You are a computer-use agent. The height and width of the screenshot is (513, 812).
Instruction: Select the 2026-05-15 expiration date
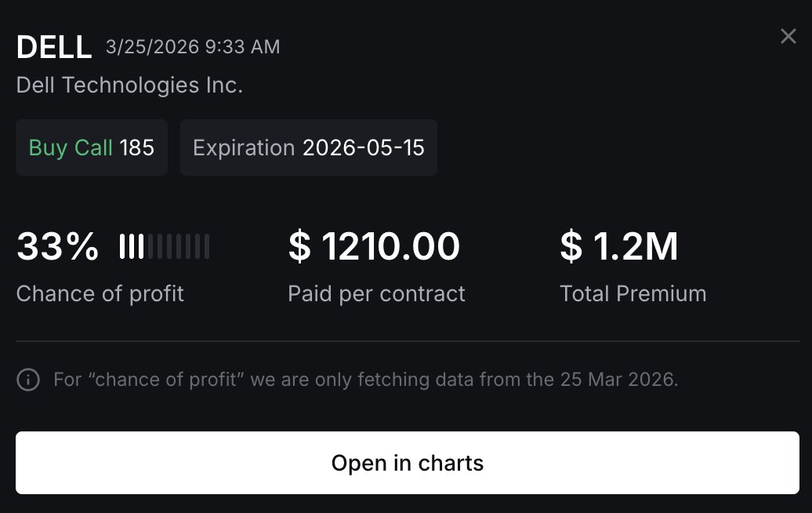[364, 147]
